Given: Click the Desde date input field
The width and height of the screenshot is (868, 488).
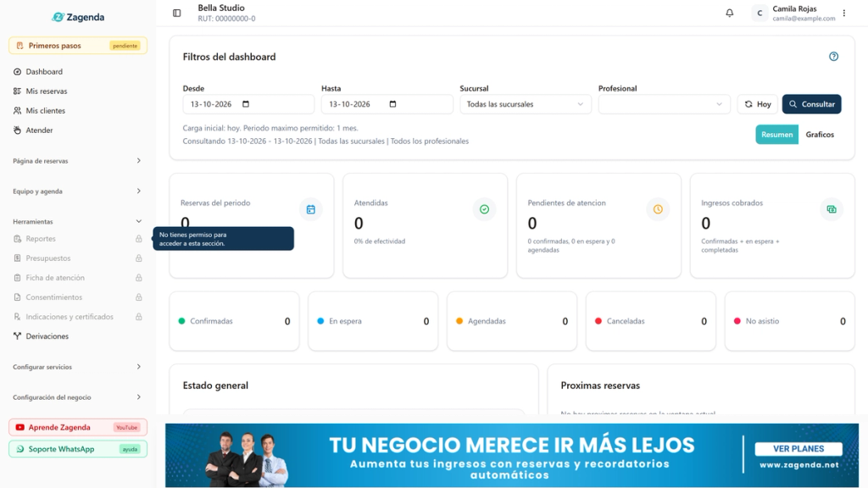Looking at the screenshot, I should coord(248,104).
